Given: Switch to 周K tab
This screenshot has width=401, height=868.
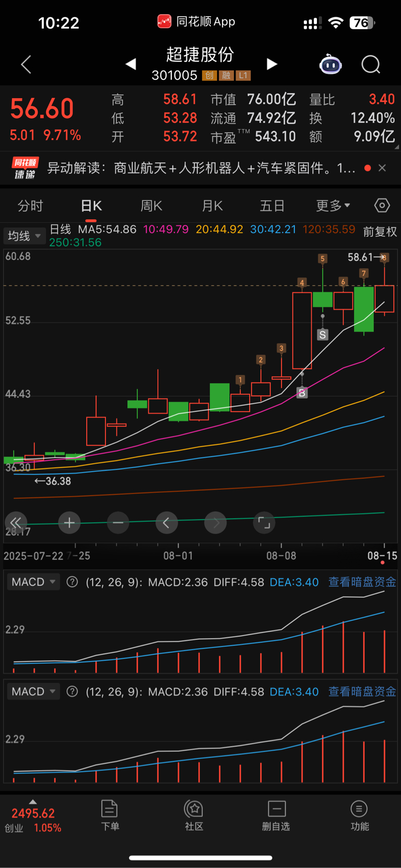Looking at the screenshot, I should [x=151, y=206].
